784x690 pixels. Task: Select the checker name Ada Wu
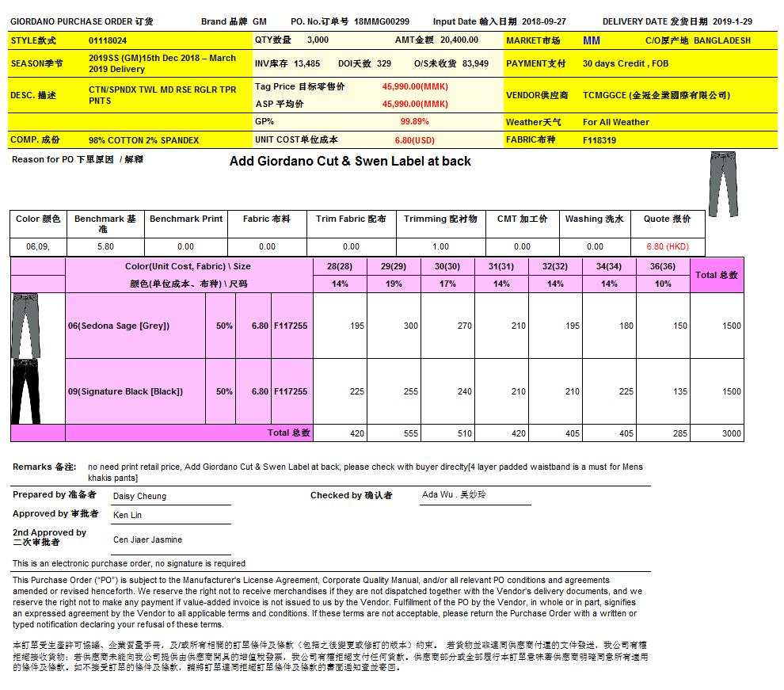coord(454,495)
